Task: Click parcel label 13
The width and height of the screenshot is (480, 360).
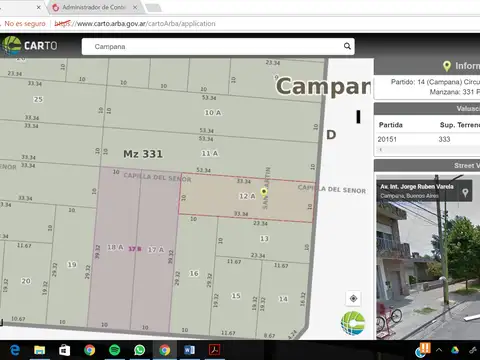Action: [264, 239]
